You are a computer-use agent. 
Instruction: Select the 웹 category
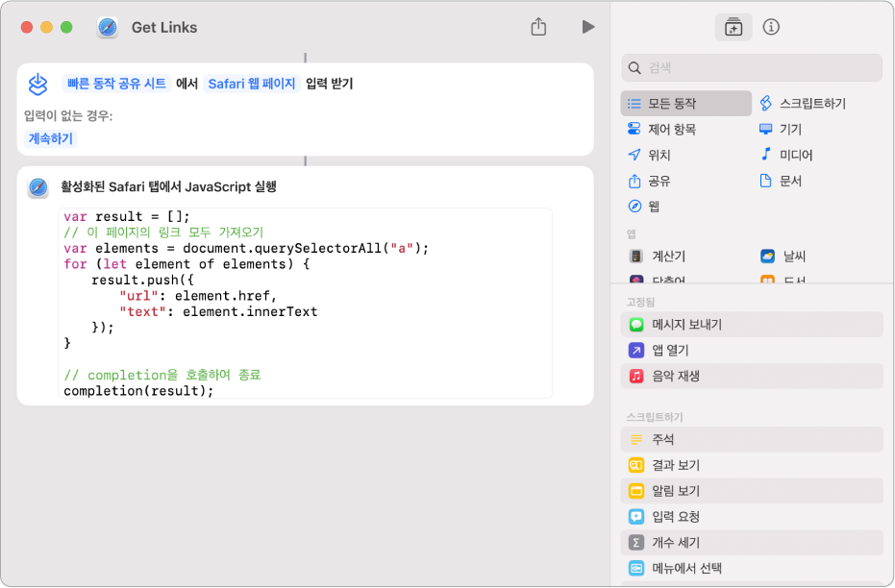click(643, 206)
